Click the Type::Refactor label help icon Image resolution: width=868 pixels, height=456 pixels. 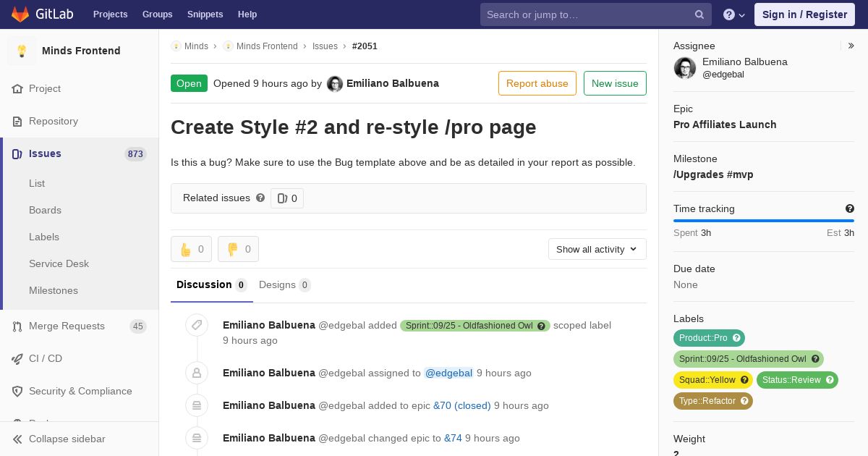pyautogui.click(x=744, y=401)
